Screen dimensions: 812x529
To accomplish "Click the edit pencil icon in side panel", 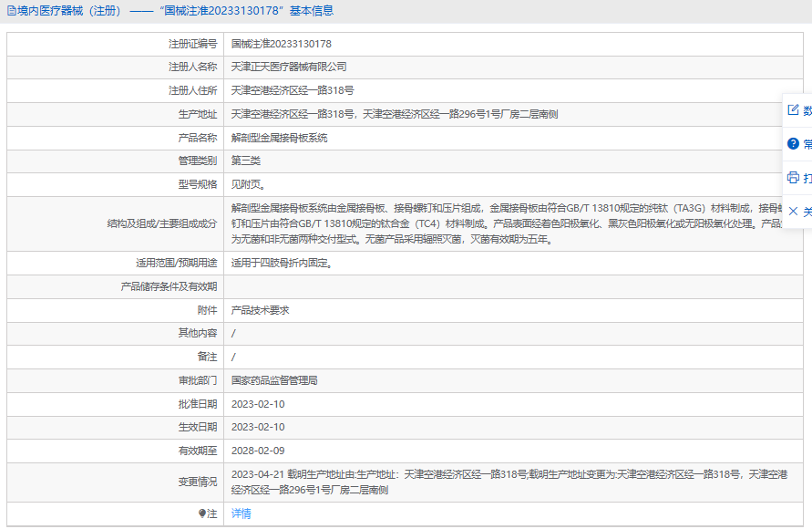I will coord(793,109).
